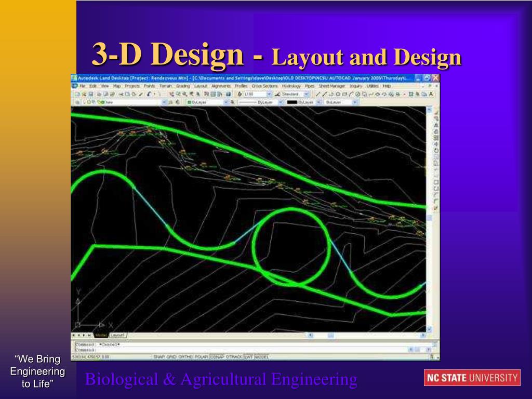
Task: Click the green ByLayer color swatch
Action: [189, 102]
